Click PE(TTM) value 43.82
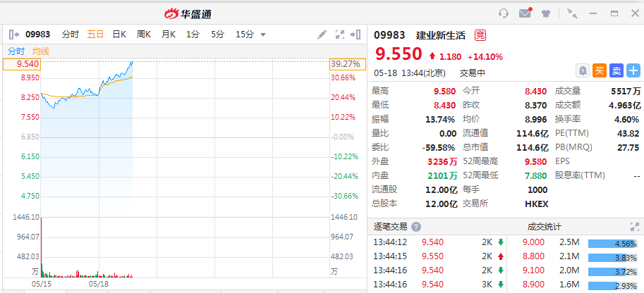The height and width of the screenshot is (293, 644). pos(628,133)
